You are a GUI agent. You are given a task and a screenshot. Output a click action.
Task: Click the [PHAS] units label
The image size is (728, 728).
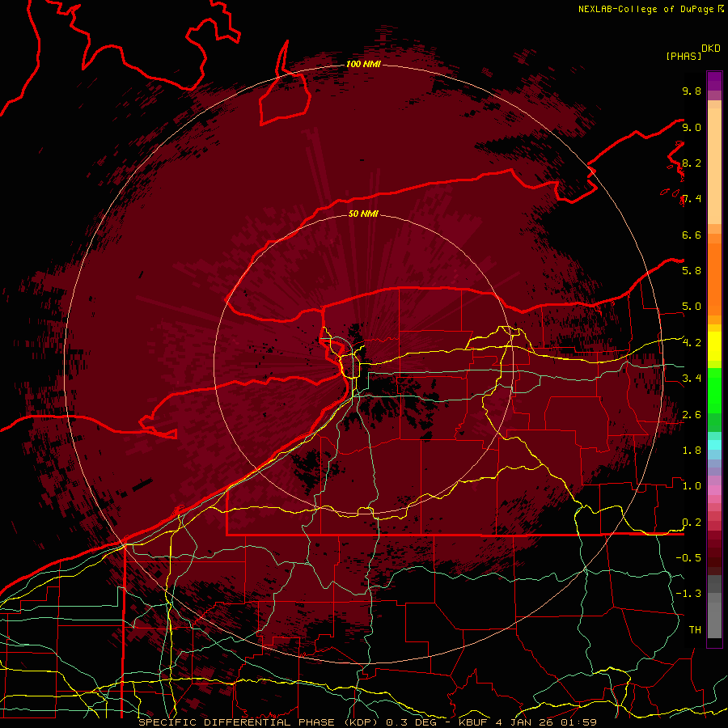(x=684, y=56)
